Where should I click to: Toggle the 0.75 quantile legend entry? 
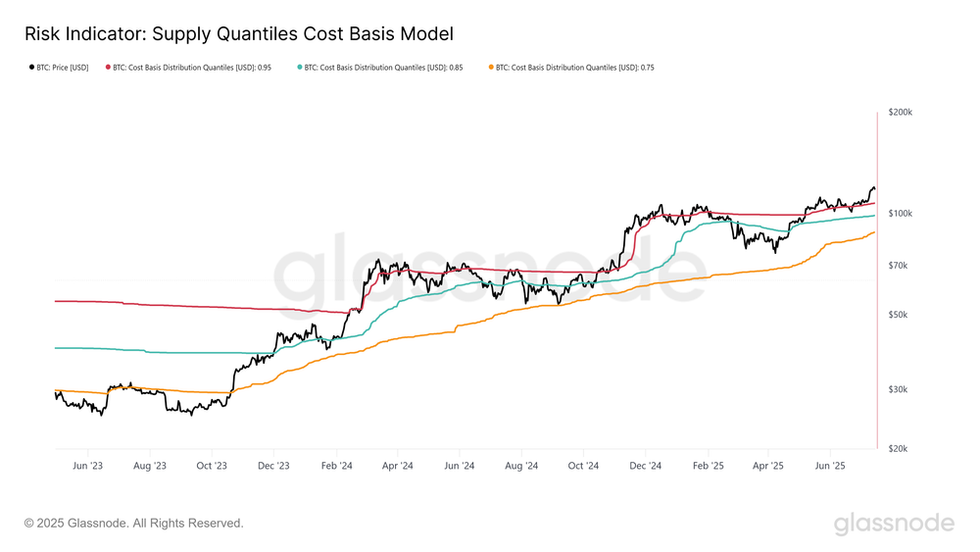click(x=571, y=68)
